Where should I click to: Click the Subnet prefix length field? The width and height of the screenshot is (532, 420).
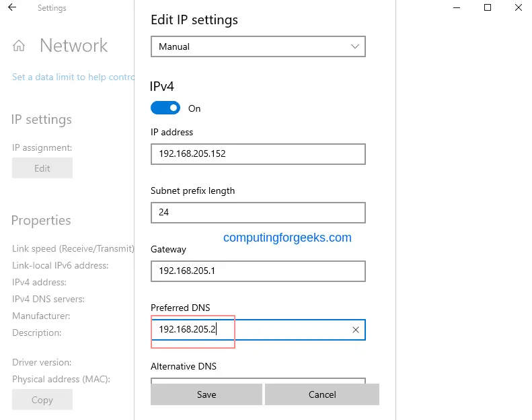click(x=258, y=213)
